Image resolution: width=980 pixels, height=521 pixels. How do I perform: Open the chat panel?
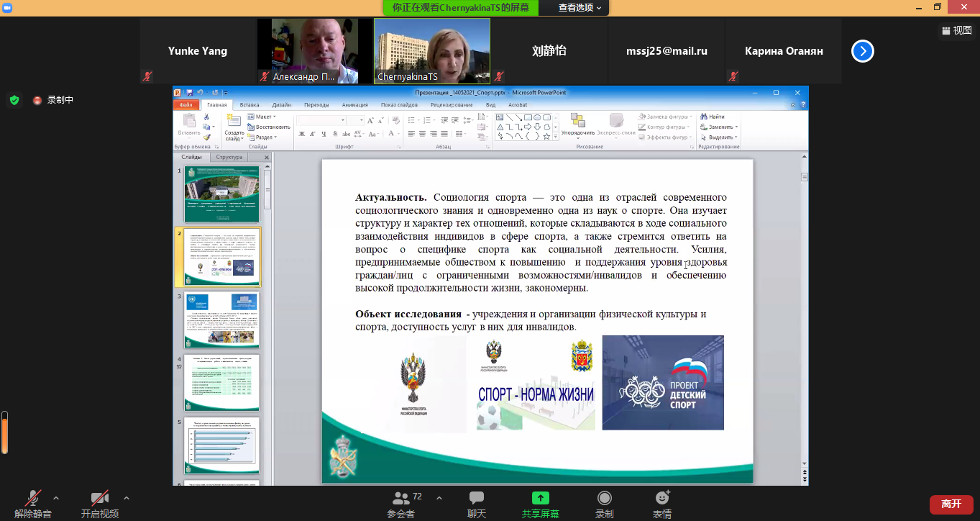pyautogui.click(x=477, y=504)
